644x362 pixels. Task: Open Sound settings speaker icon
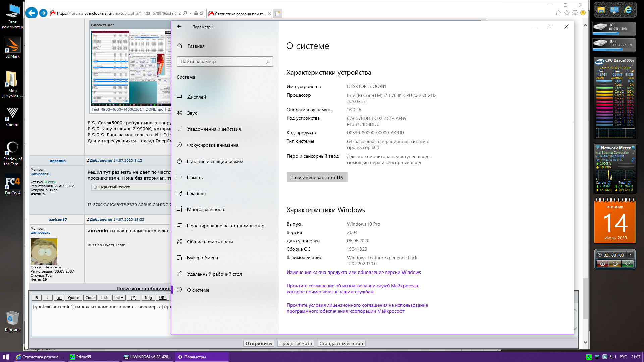pos(179,113)
